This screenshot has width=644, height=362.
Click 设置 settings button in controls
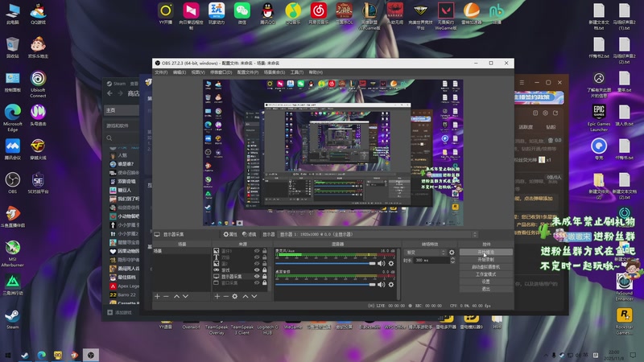(x=486, y=282)
